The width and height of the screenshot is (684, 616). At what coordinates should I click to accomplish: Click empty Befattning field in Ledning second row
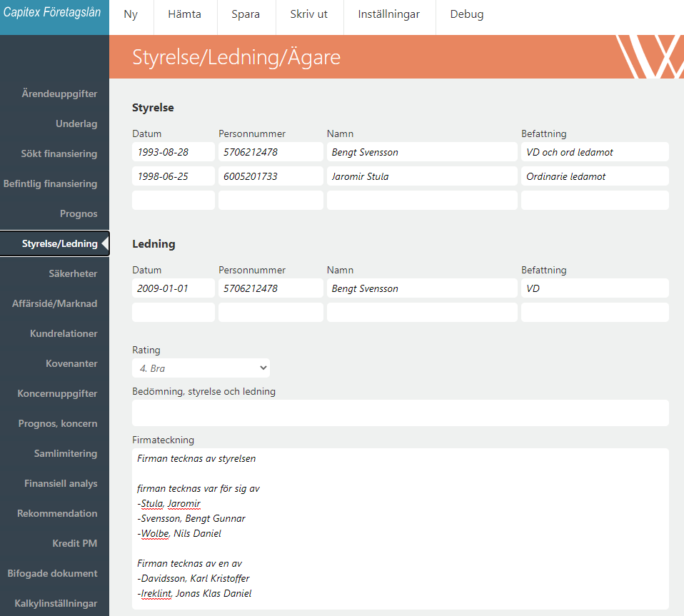coord(595,313)
